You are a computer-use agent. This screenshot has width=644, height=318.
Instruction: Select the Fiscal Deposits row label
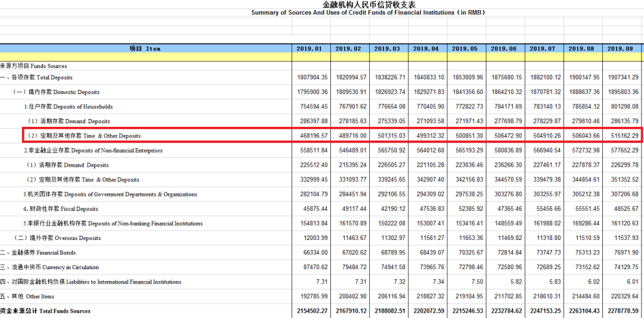(x=61, y=209)
